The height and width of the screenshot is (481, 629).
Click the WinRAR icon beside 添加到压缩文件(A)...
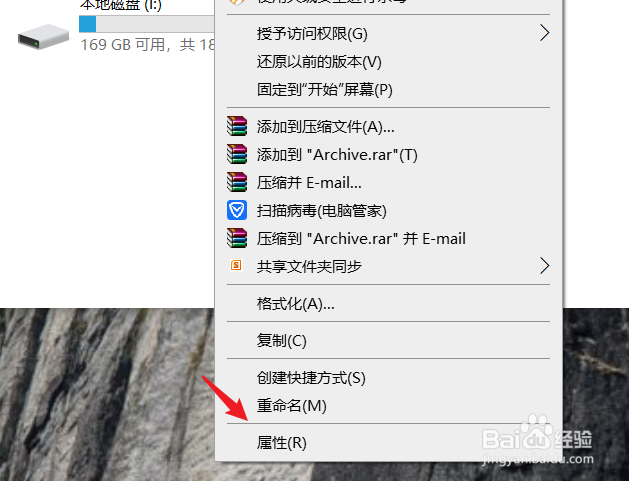[x=237, y=126]
